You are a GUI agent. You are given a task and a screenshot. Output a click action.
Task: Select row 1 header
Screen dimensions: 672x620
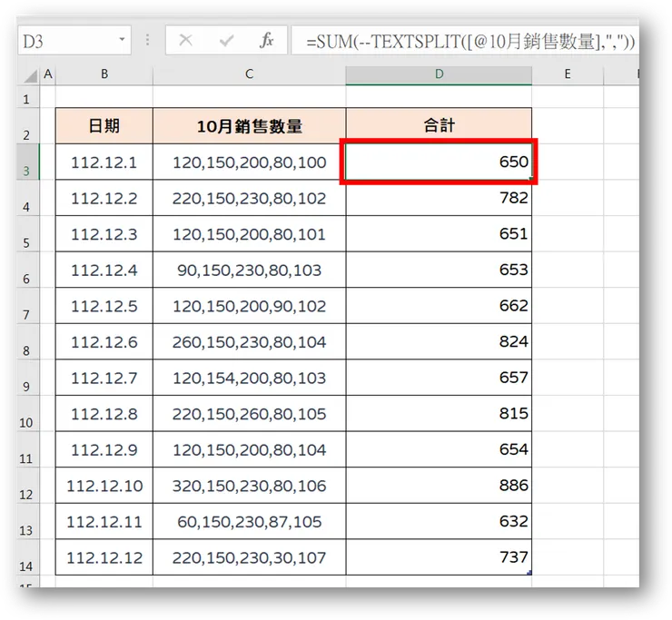click(x=26, y=97)
